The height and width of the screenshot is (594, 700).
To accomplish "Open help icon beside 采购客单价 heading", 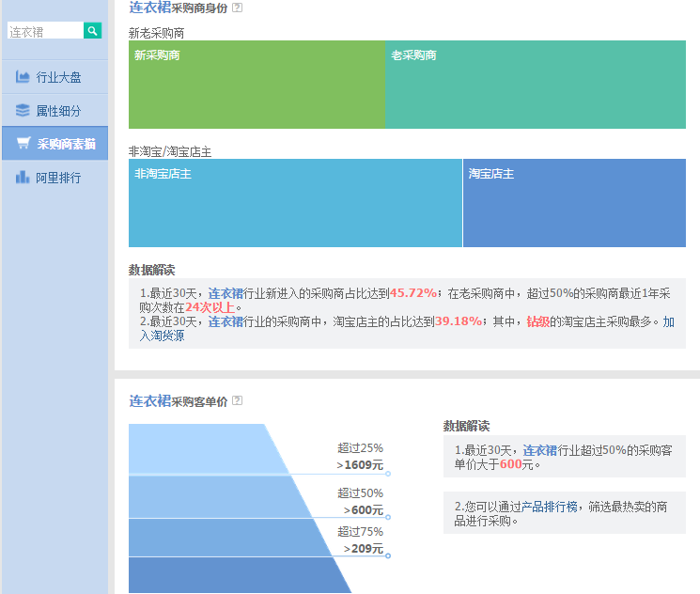I will 237,400.
